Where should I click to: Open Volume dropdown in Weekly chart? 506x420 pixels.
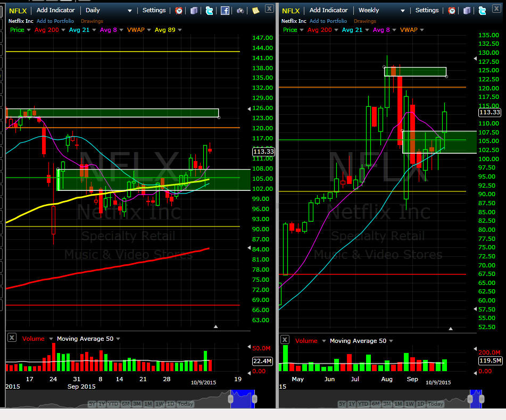[323, 341]
